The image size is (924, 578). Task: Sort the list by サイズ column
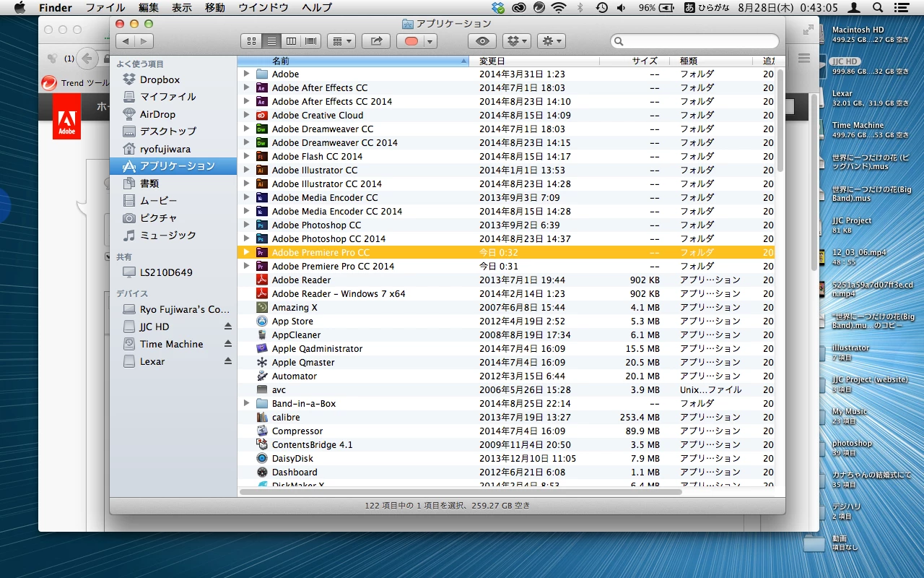[635, 61]
